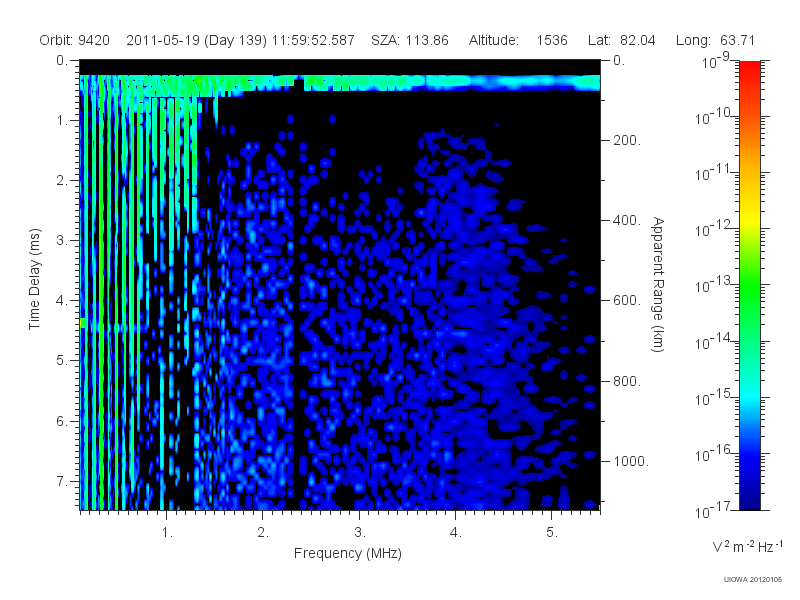Viewport: 800px width, 600px height.
Task: Click the 'Apparent Range (km)' axis label
Action: [x=658, y=285]
